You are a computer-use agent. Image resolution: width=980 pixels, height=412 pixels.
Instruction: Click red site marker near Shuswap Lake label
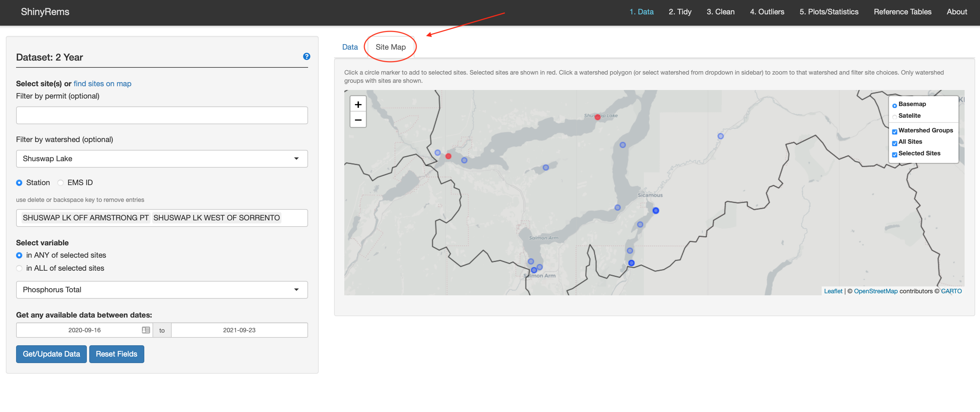(597, 117)
